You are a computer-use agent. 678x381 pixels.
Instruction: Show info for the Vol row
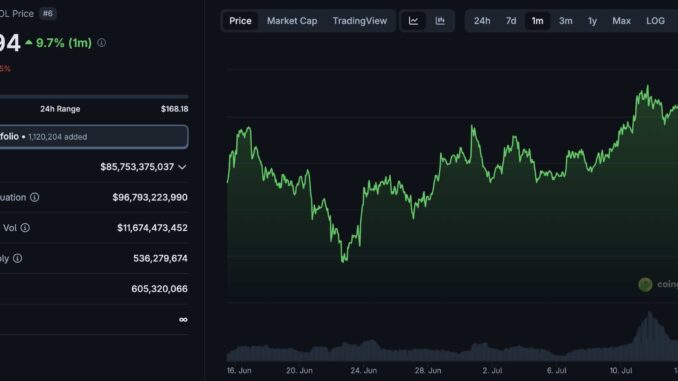(25, 227)
